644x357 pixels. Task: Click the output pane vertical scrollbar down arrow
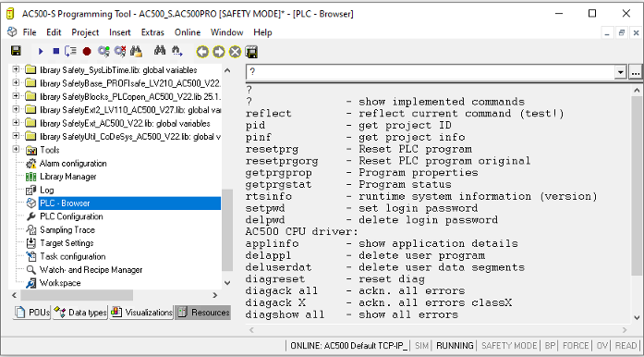tap(637, 317)
